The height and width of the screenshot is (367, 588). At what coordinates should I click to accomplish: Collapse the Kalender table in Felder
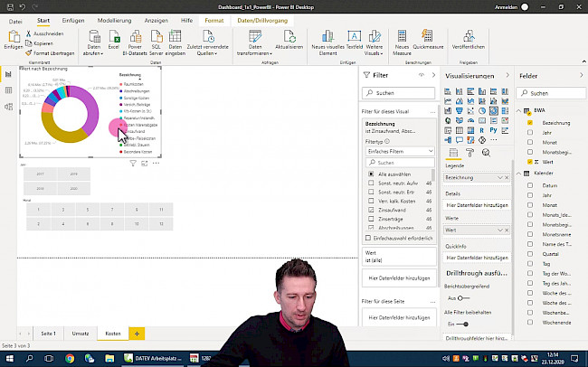point(518,173)
